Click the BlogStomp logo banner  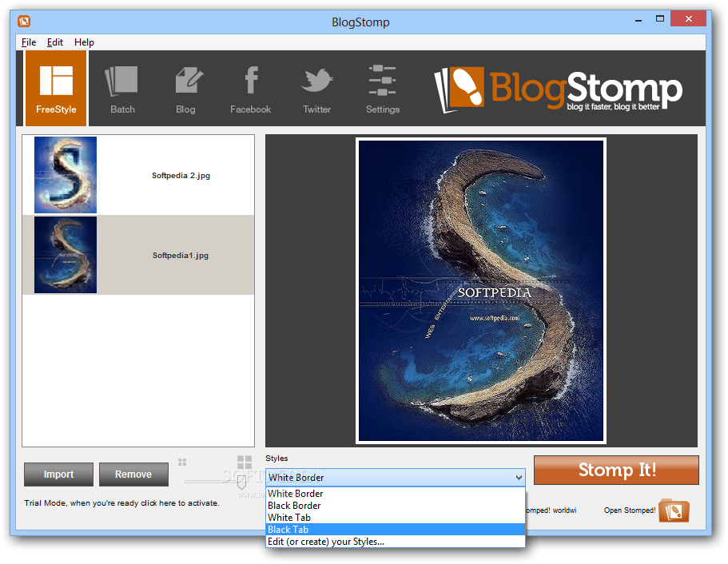click(558, 89)
